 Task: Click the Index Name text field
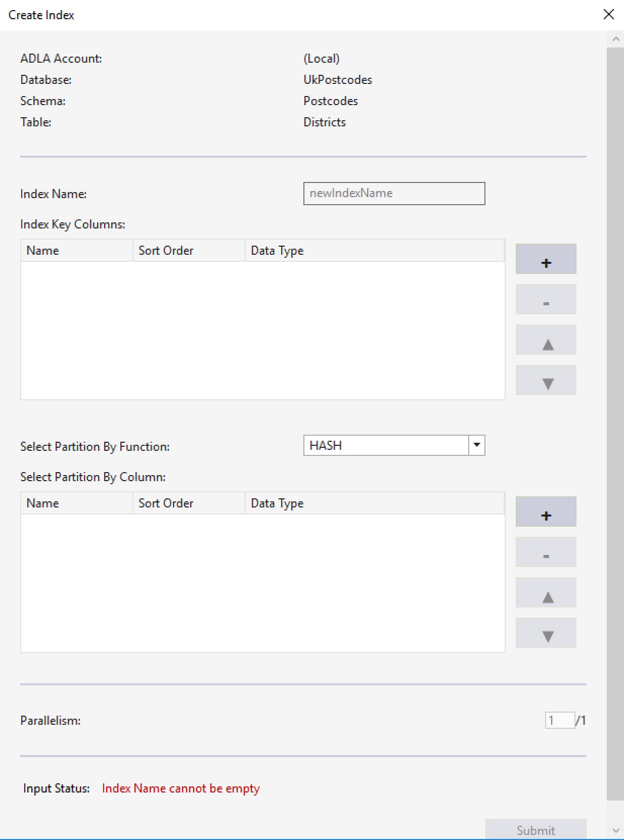[394, 194]
